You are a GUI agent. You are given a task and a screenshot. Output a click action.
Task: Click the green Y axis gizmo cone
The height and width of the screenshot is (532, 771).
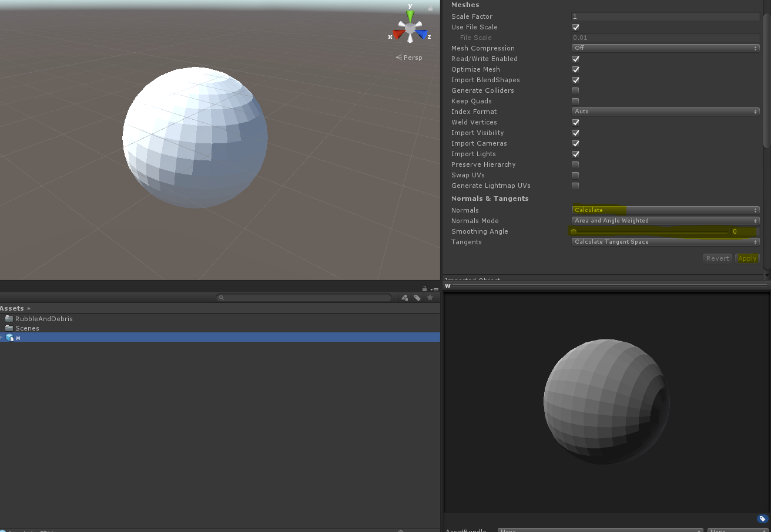coord(410,15)
